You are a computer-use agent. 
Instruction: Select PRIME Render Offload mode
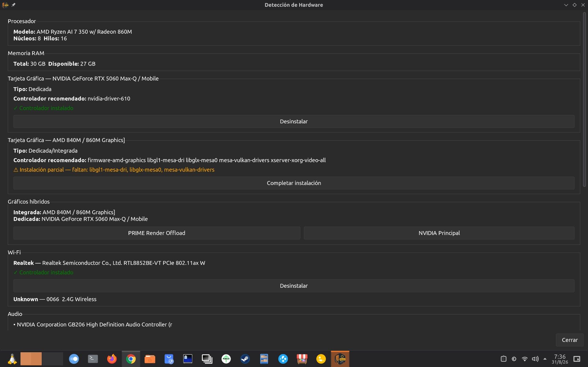[x=156, y=233]
